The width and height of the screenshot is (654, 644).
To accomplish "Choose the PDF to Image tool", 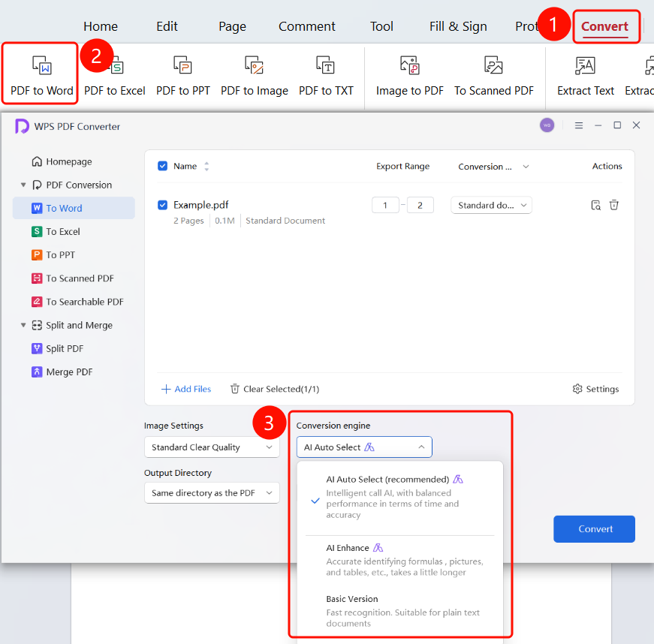I will click(x=255, y=75).
